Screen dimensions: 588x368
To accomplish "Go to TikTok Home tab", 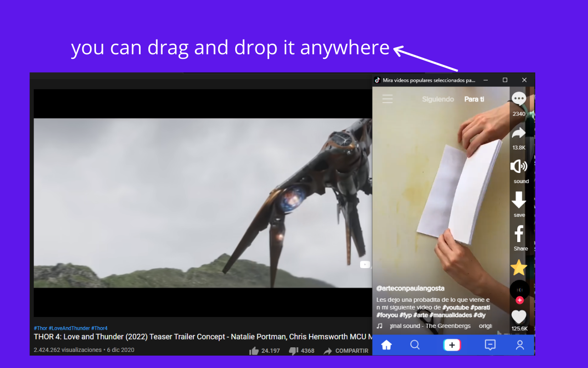I will click(386, 345).
